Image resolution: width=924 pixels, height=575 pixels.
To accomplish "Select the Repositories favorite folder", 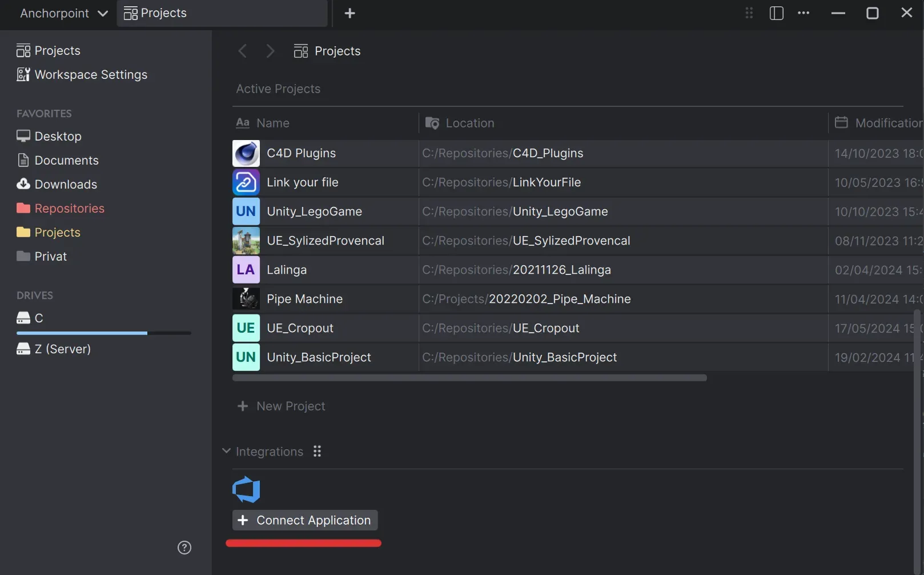I will point(69,208).
